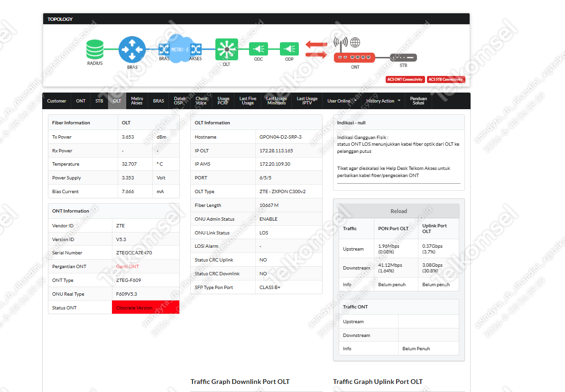Click the wifi antenna icon above ONT
The image size is (565, 392).
341,43
